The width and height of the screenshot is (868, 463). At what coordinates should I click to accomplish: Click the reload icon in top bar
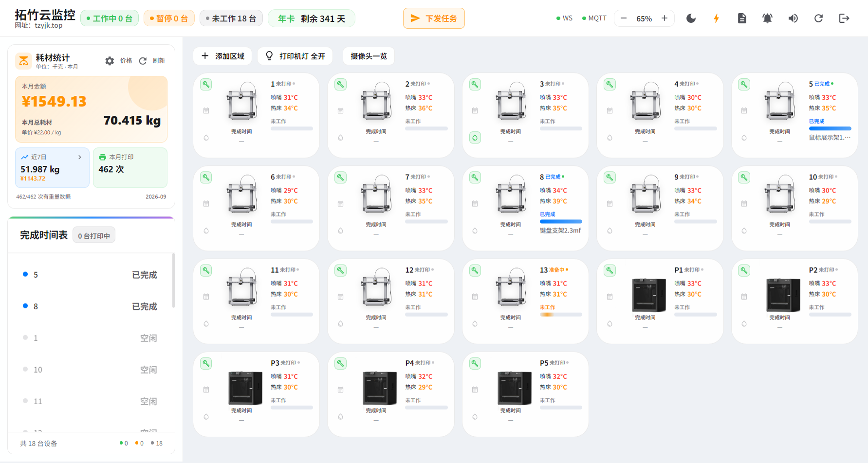point(818,18)
